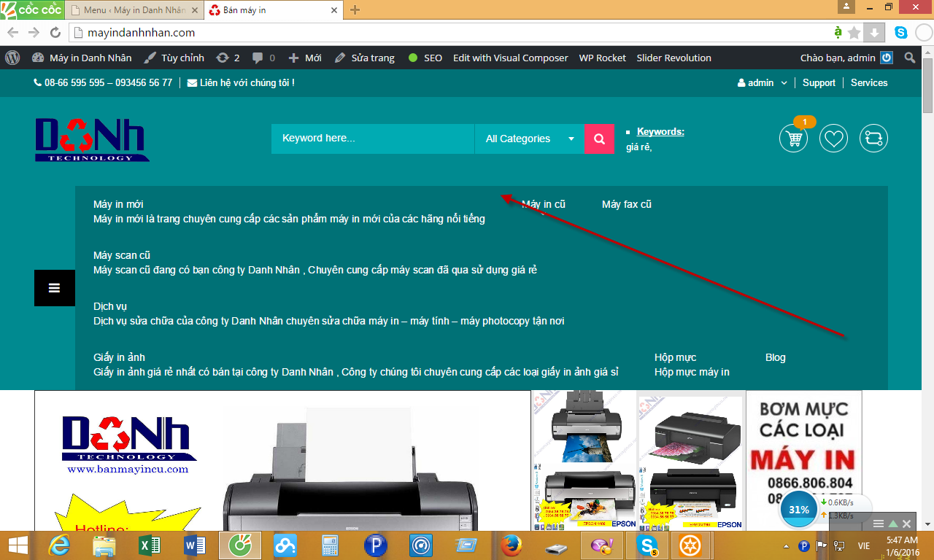The image size is (934, 560).
Task: Open the WordPress logo menu in admin bar
Action: [x=12, y=58]
